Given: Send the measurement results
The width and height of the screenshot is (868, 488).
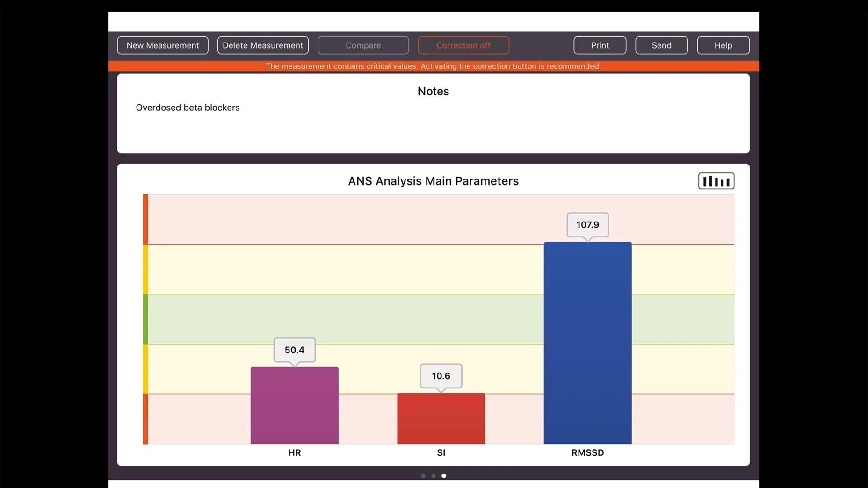Looking at the screenshot, I should pyautogui.click(x=662, y=45).
